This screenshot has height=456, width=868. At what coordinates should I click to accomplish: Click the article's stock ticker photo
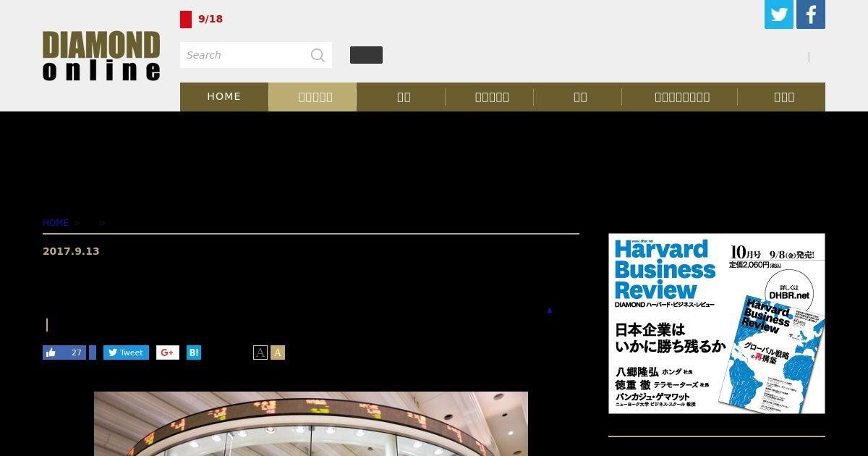click(311, 424)
